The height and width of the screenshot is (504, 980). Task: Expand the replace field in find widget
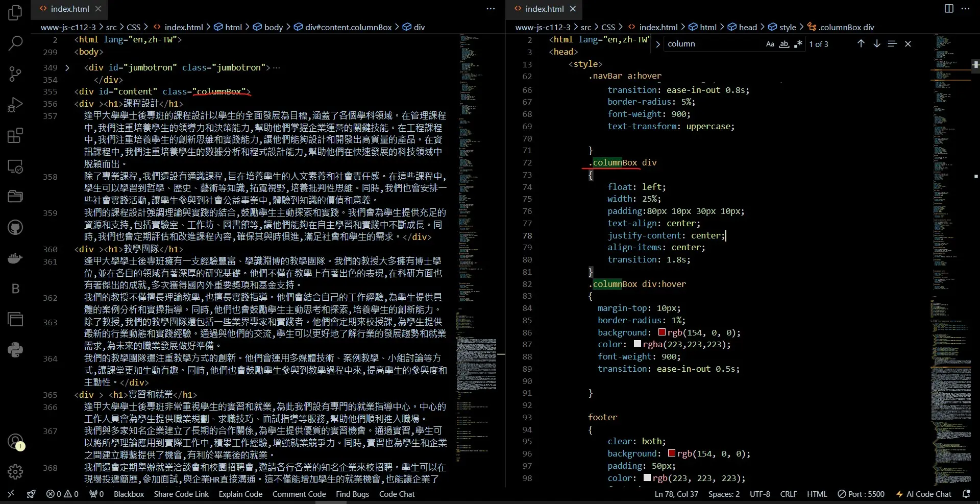click(658, 44)
